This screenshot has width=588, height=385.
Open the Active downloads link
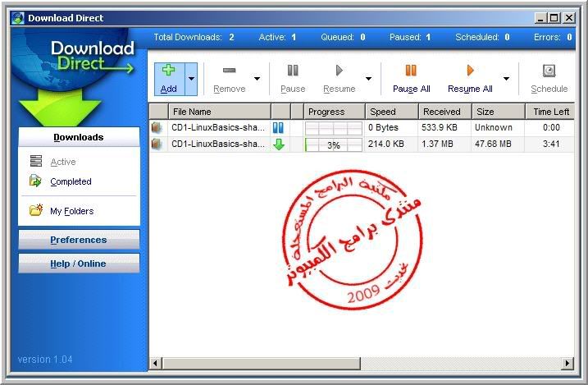(63, 162)
